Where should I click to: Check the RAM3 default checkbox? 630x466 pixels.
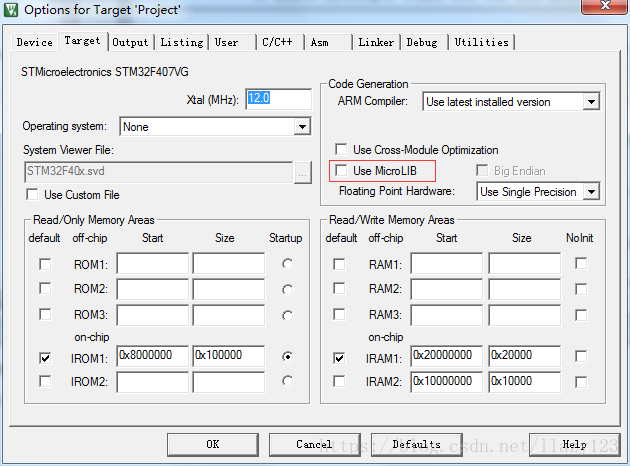[339, 314]
